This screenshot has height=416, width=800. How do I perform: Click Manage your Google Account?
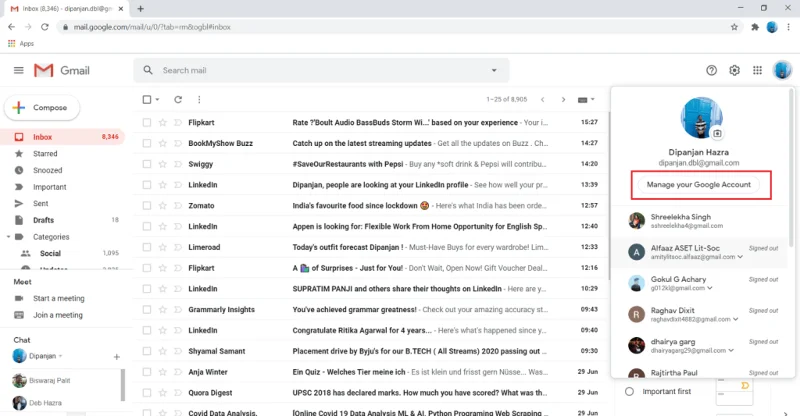pyautogui.click(x=698, y=185)
